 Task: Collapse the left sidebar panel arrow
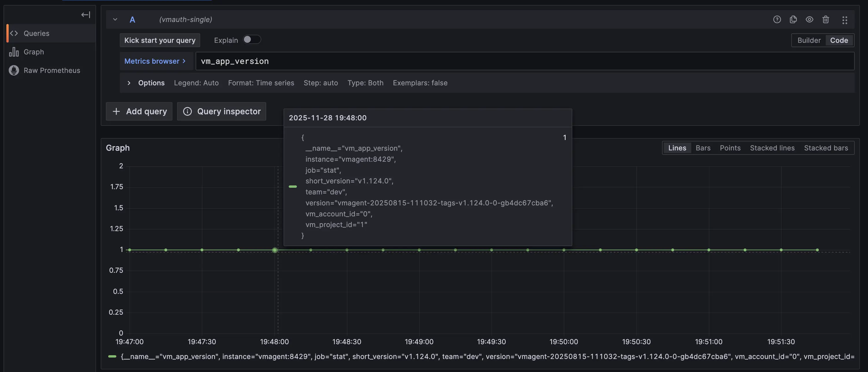pyautogui.click(x=86, y=14)
